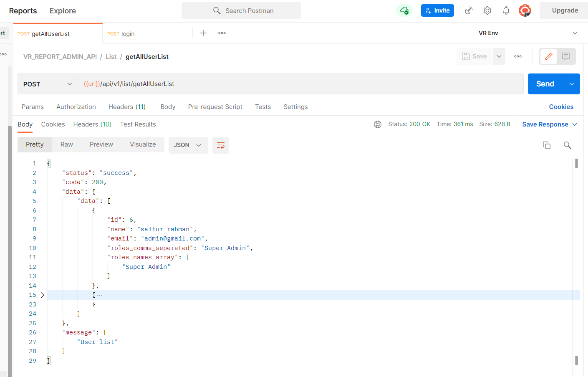Open the Reports menu

pyautogui.click(x=23, y=11)
